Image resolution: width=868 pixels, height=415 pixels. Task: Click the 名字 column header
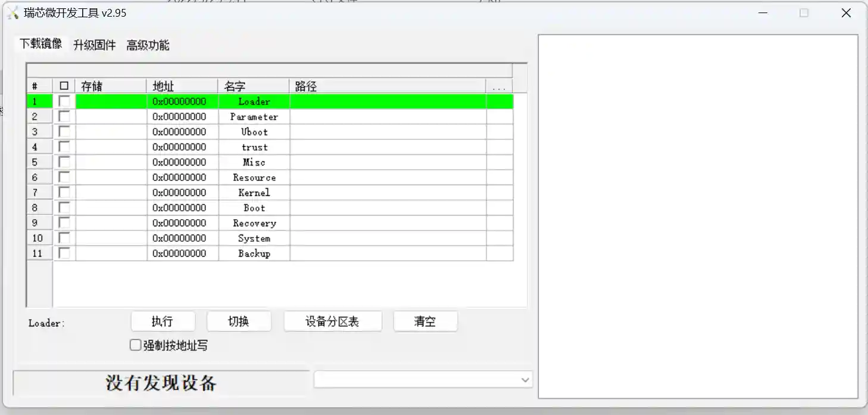pyautogui.click(x=254, y=86)
